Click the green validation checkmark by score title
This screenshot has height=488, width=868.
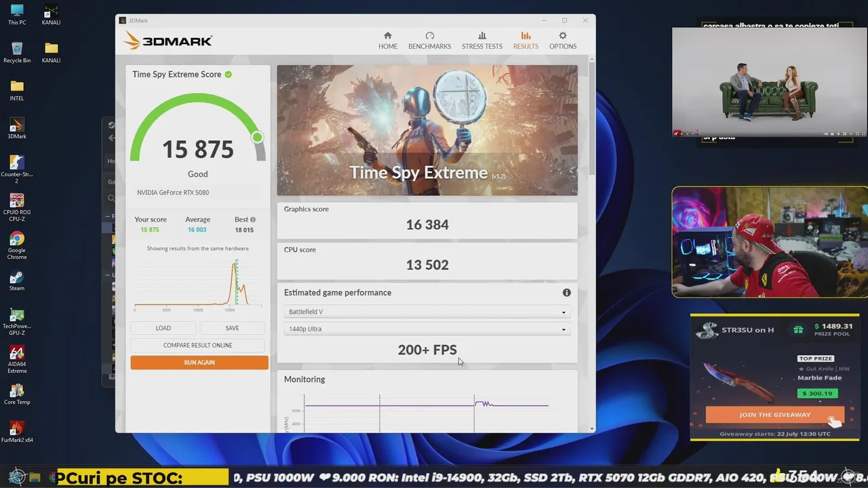coord(229,75)
